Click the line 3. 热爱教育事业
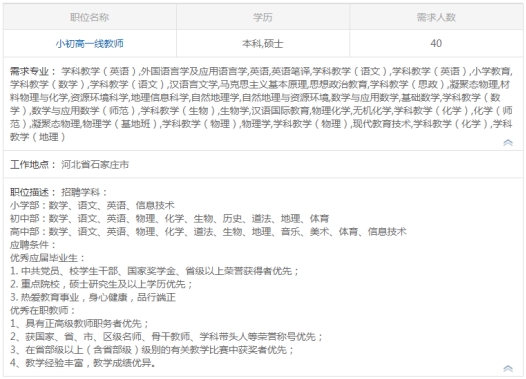 tap(93, 297)
